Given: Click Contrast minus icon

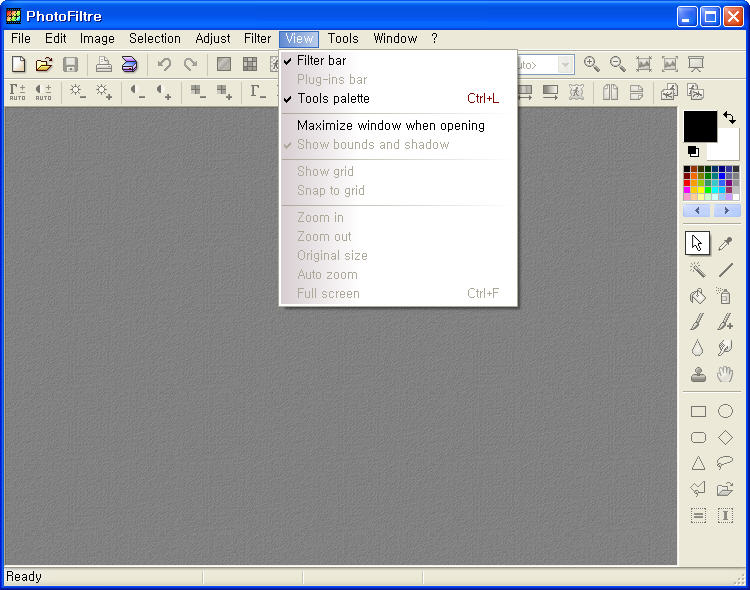Looking at the screenshot, I should pos(138,91).
